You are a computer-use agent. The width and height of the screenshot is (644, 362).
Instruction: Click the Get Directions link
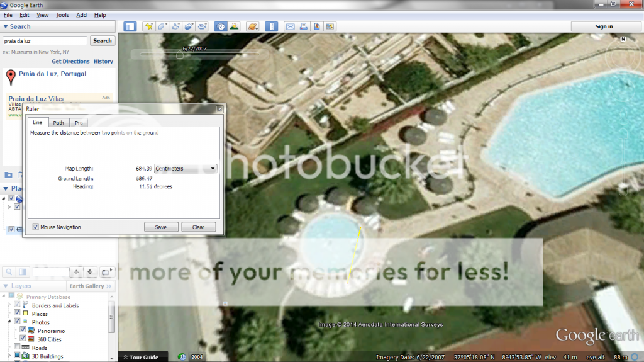(x=70, y=61)
